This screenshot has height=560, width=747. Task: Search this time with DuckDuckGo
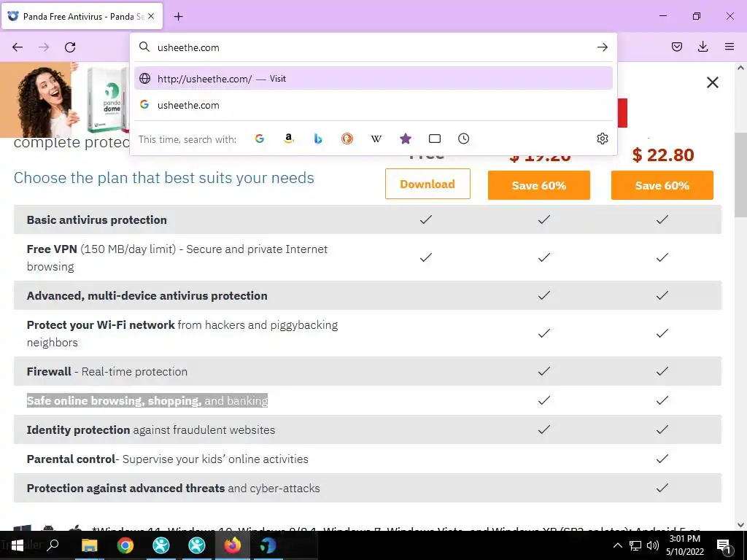pyautogui.click(x=347, y=139)
